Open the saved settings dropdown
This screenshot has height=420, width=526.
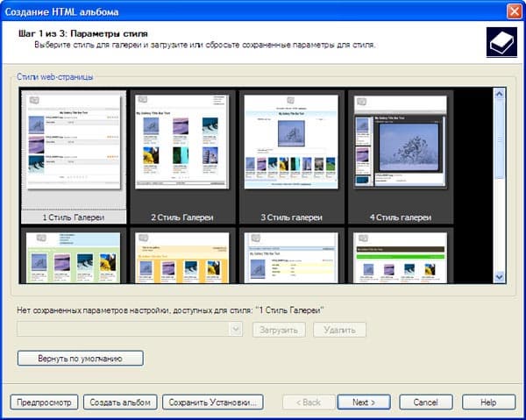(236, 329)
